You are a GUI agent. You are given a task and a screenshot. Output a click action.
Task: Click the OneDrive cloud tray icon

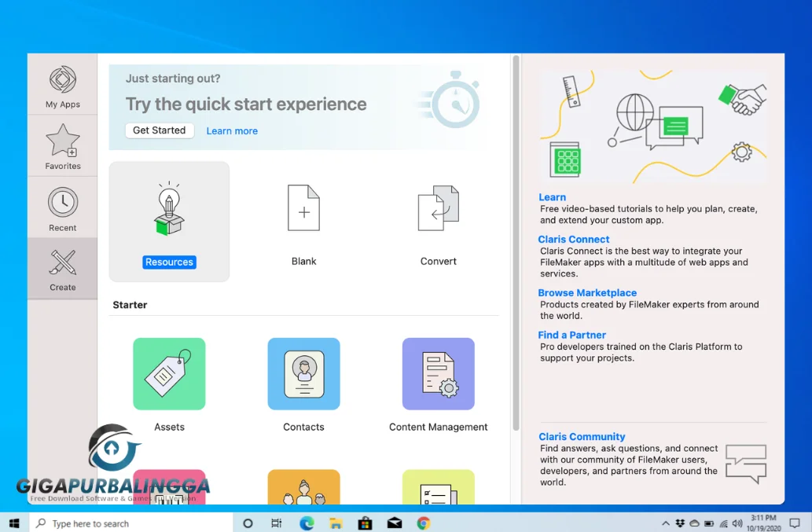tap(694, 523)
